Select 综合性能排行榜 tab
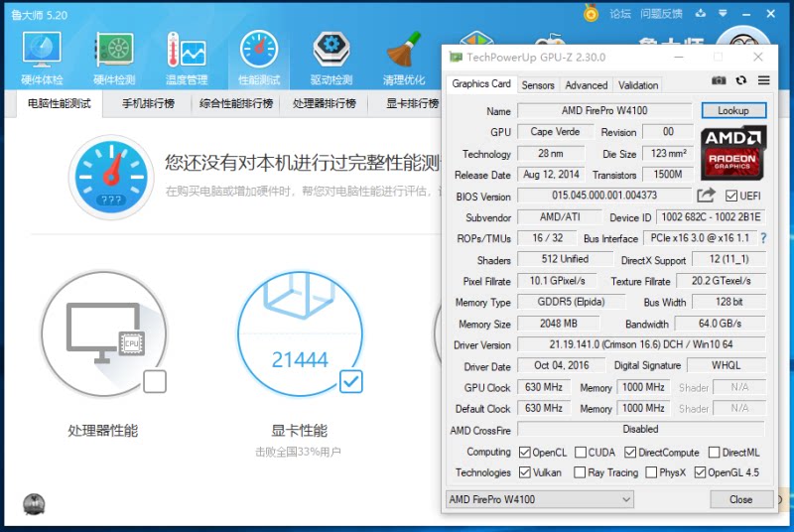This screenshot has width=794, height=532. (x=236, y=104)
